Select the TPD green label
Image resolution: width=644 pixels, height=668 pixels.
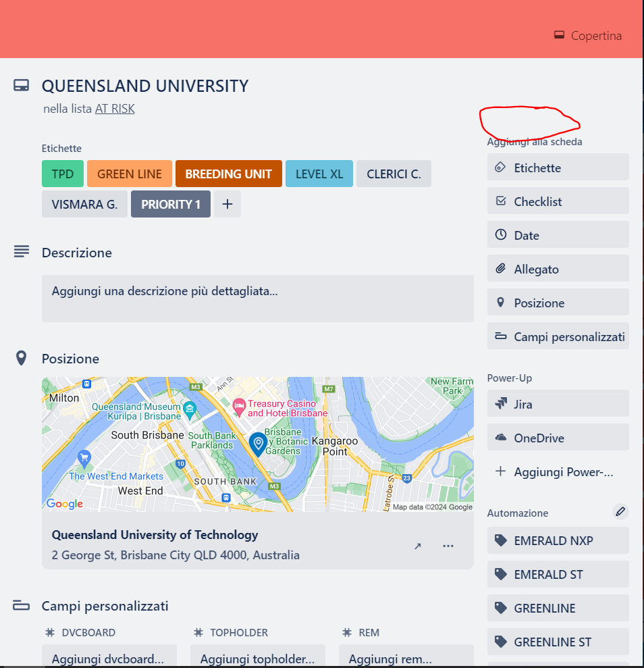[63, 174]
